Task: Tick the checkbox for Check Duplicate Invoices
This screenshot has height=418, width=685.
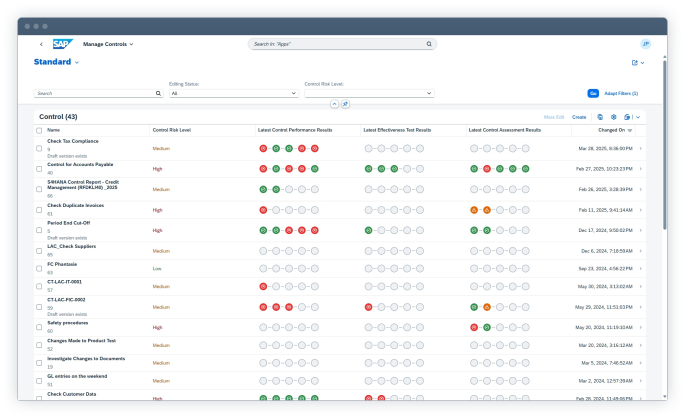Action: tap(39, 210)
